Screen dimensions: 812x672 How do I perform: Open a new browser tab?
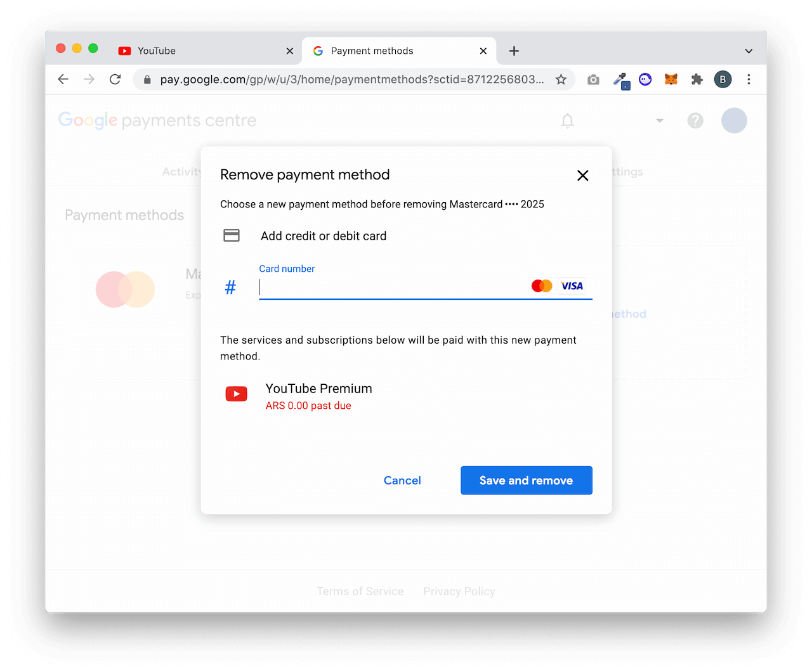(x=514, y=51)
